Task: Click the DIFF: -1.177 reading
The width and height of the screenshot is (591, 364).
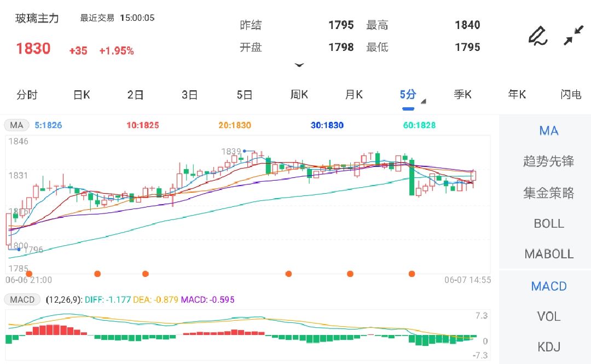Action: [107, 300]
